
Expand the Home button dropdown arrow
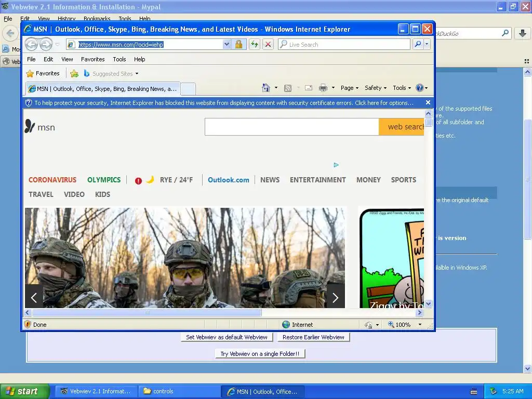pos(276,88)
